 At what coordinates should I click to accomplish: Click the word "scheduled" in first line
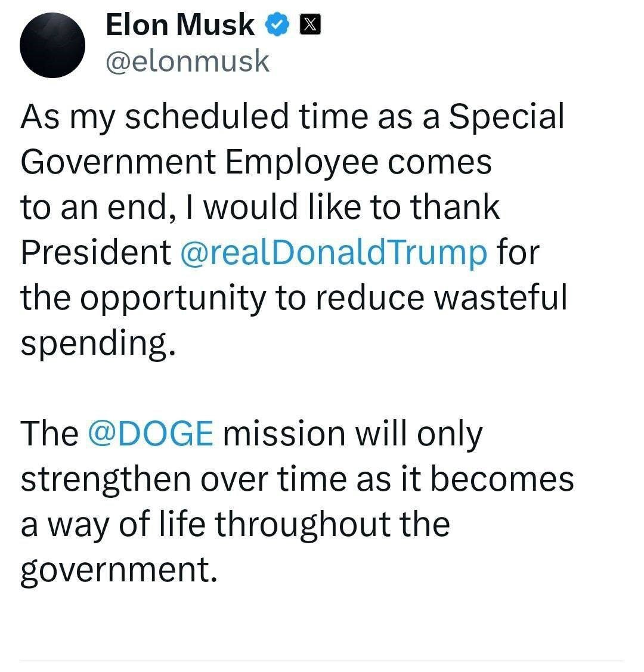[x=206, y=116]
